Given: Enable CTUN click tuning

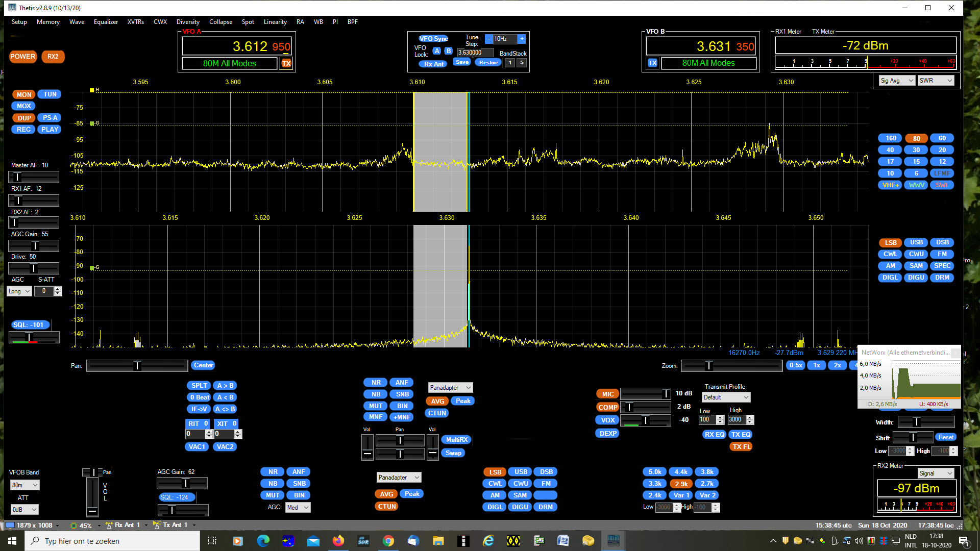Looking at the screenshot, I should (x=436, y=413).
